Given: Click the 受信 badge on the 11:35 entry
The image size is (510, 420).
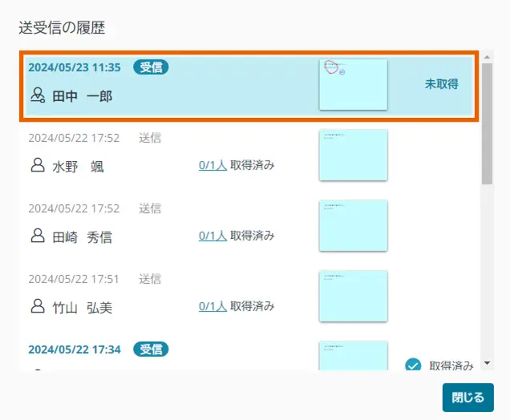Looking at the screenshot, I should pyautogui.click(x=151, y=67).
